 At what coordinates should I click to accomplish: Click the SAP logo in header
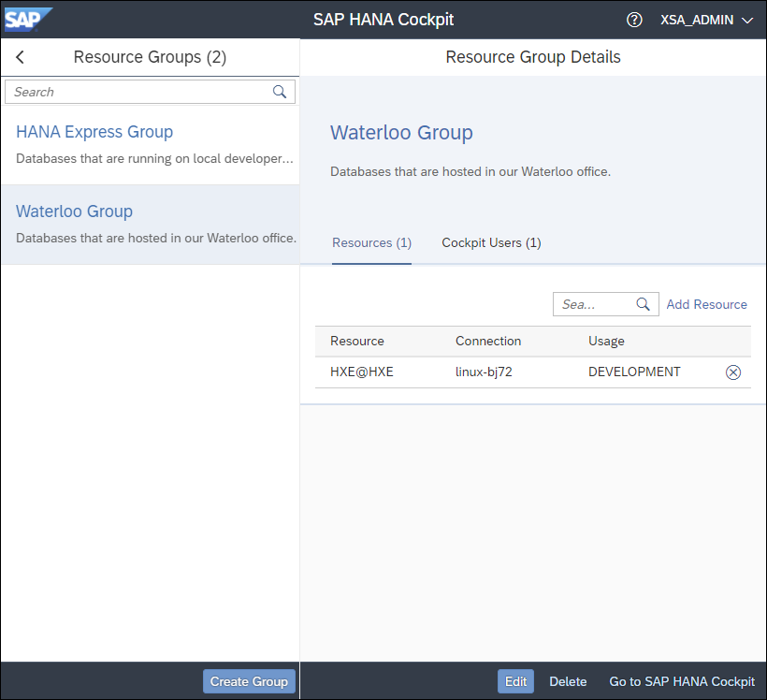(x=28, y=20)
